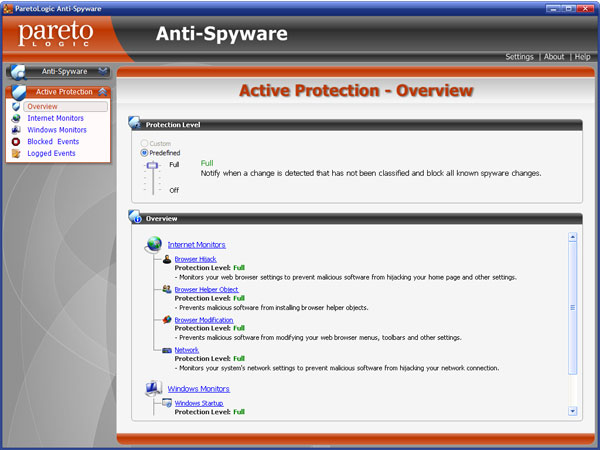Follow the Browser Modification link
The height and width of the screenshot is (450, 600).
click(204, 320)
